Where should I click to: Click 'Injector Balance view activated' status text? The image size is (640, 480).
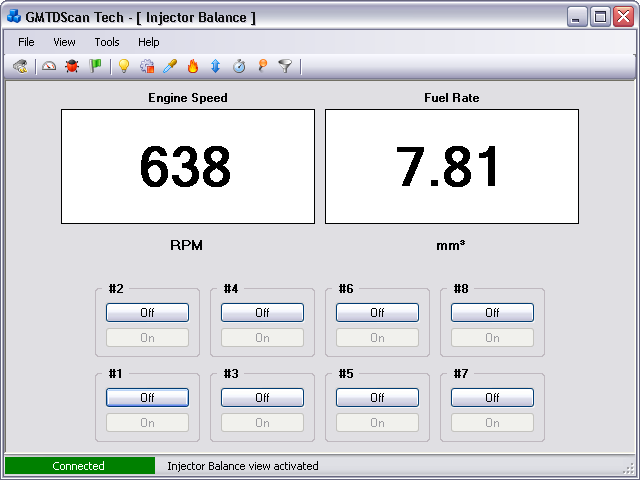(243, 466)
